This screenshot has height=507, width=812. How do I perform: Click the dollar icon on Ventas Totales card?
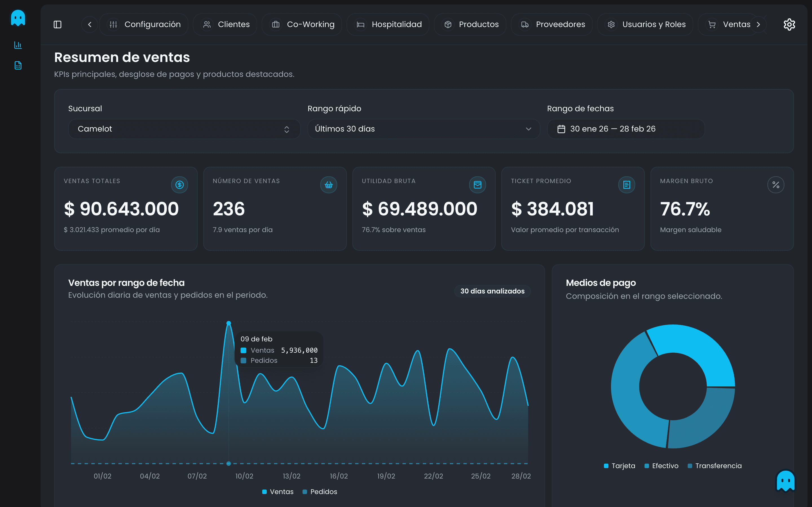pos(180,184)
